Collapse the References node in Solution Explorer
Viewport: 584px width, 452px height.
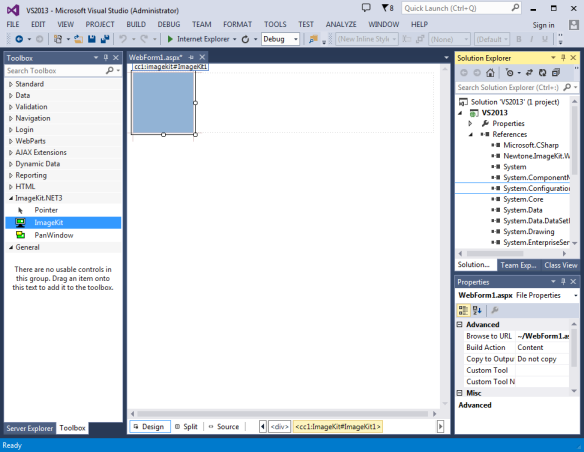coord(470,134)
